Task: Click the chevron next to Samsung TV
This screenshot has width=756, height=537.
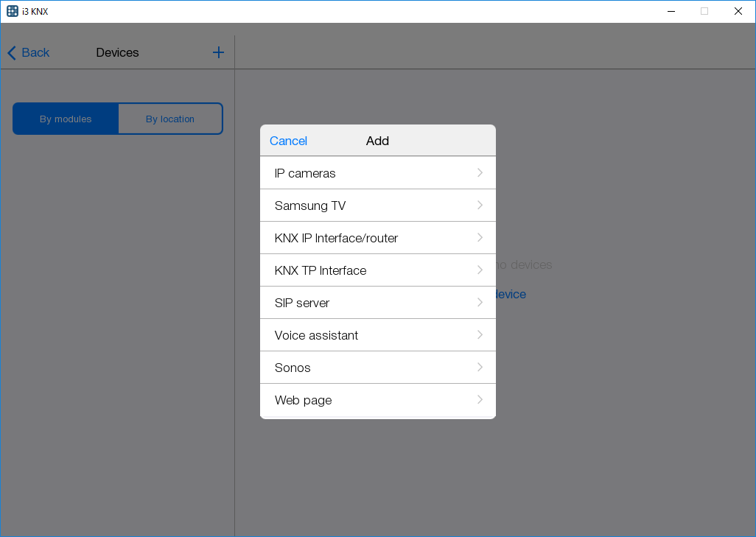Action: pos(480,206)
